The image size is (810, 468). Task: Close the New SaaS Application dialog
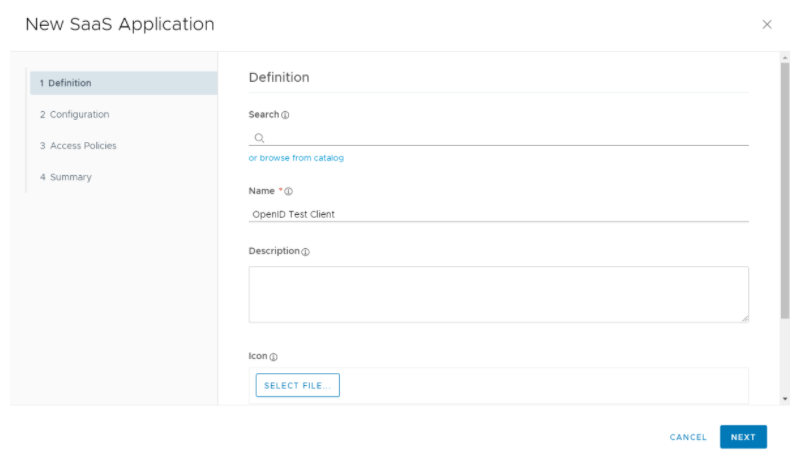[x=767, y=24]
